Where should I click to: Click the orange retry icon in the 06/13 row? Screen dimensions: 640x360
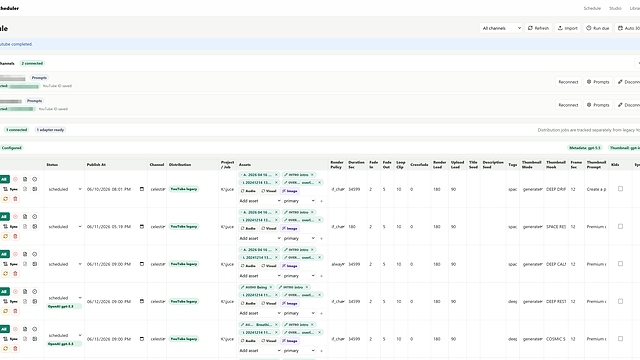pos(5,349)
